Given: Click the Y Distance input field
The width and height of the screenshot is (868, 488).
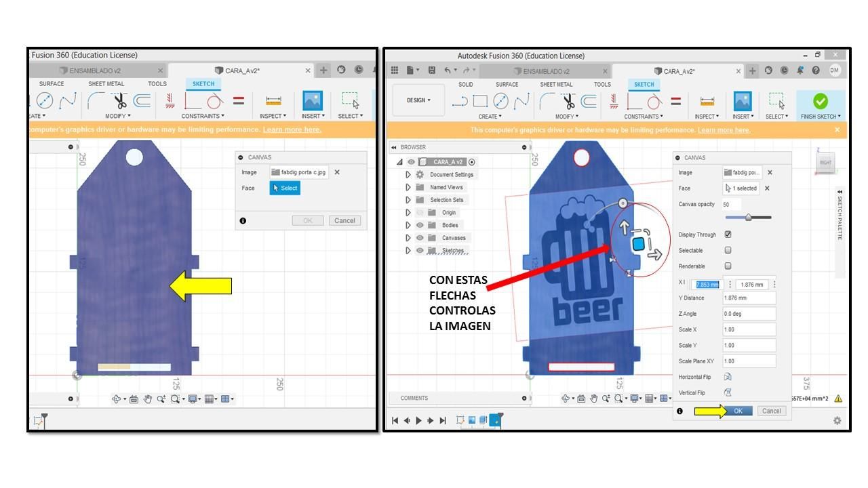Looking at the screenshot, I should coord(749,298).
